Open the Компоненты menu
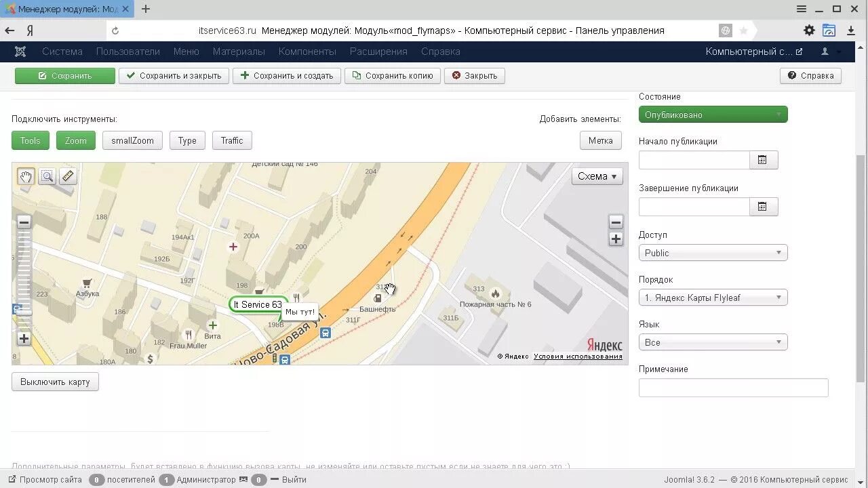 (307, 52)
